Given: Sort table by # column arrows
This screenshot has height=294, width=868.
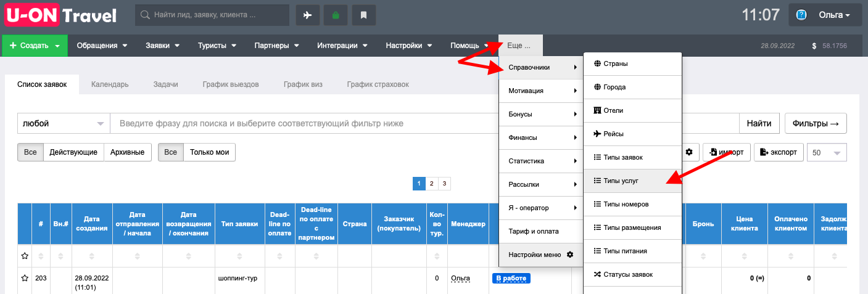Looking at the screenshot, I should pos(41,255).
